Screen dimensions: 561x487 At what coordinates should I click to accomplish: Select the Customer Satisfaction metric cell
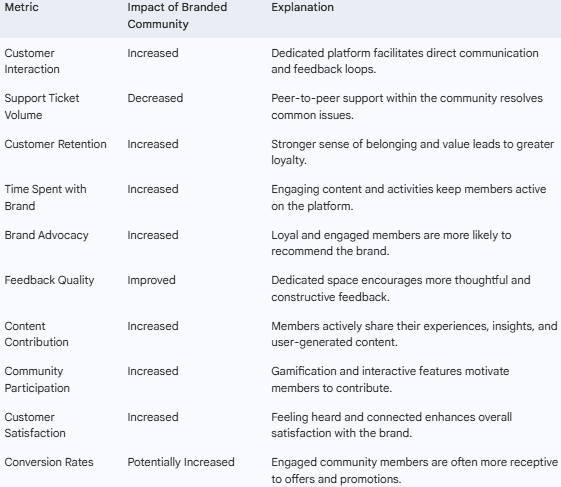pos(35,425)
